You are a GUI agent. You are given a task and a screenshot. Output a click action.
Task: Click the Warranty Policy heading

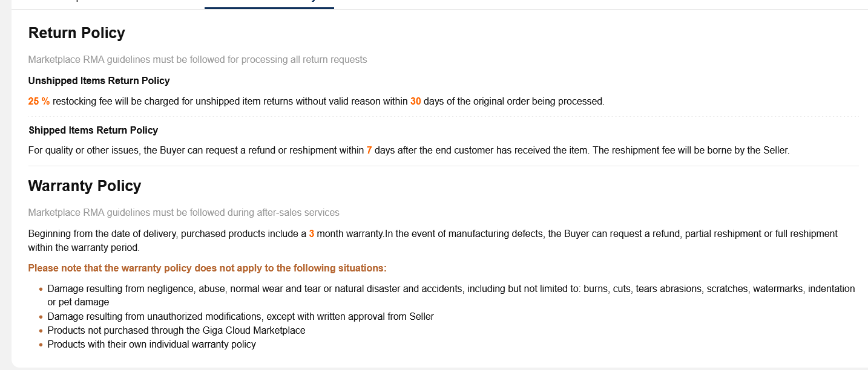coord(85,186)
